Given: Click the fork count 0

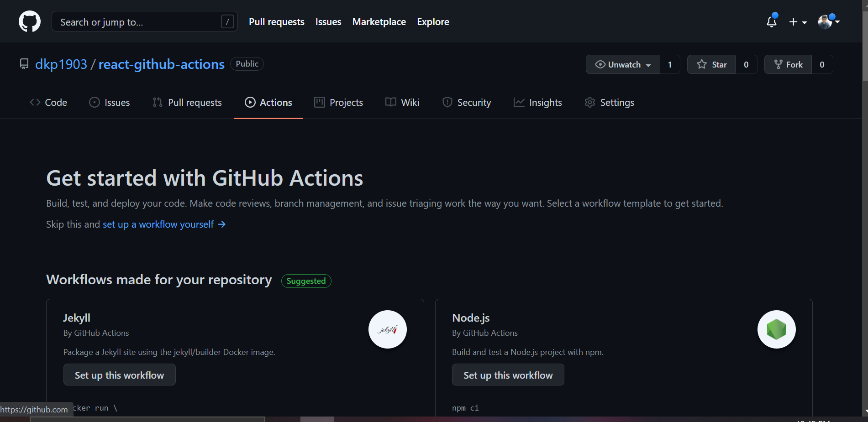Looking at the screenshot, I should click(x=822, y=64).
